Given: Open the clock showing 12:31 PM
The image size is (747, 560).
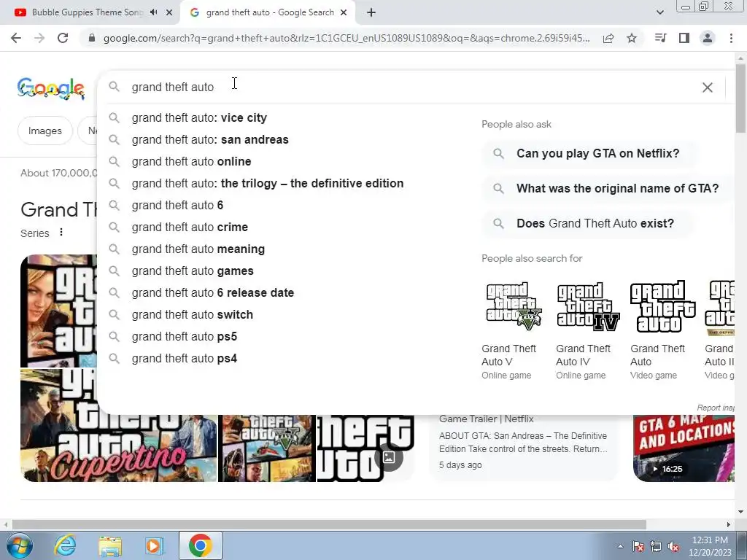Looking at the screenshot, I should pos(710,546).
